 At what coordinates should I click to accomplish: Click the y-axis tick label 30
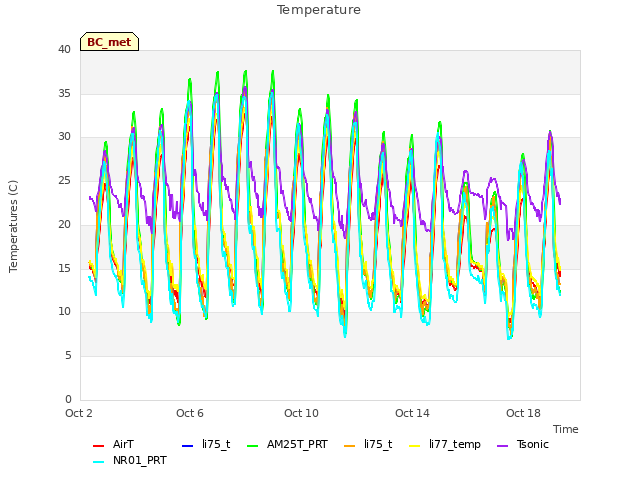64,137
